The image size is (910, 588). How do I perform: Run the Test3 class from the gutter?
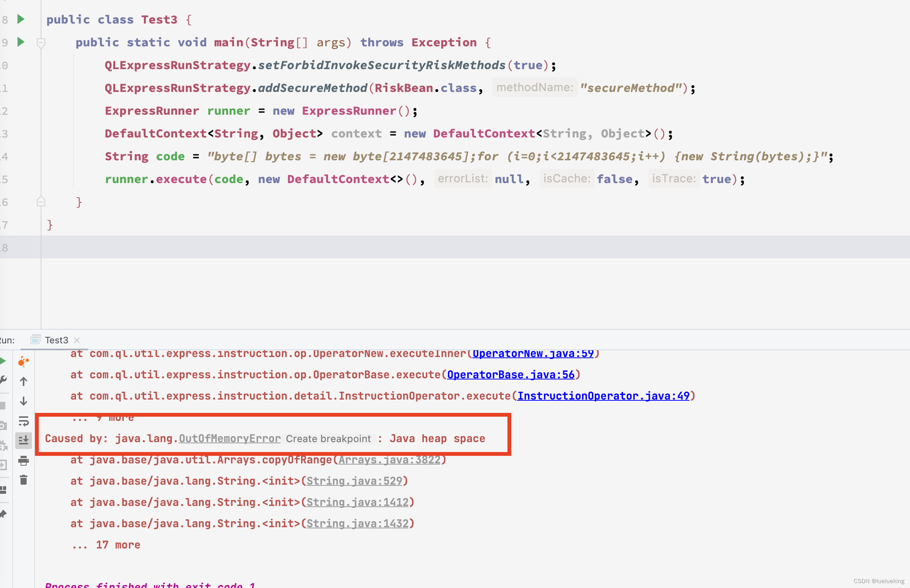pos(21,19)
